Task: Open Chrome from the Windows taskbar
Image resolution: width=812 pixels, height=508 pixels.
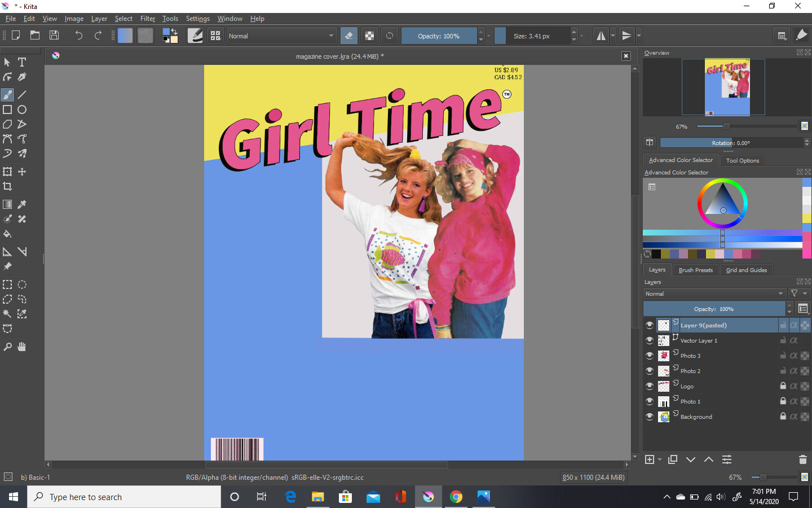Action: tap(456, 497)
